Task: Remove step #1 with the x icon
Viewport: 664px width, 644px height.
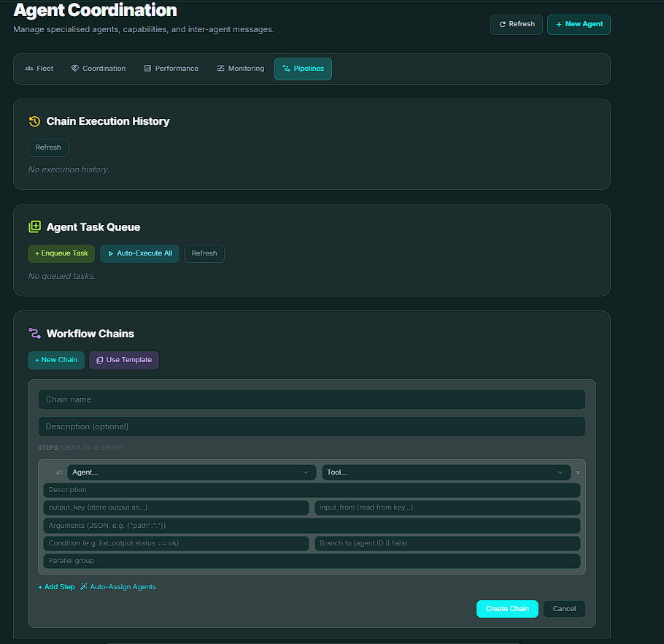Action: 579,472
